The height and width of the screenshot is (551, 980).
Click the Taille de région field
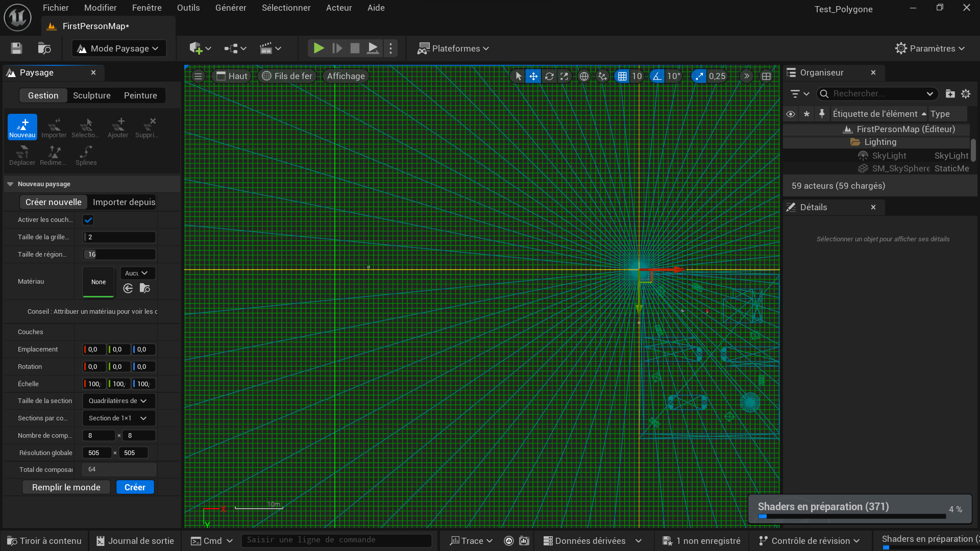119,254
